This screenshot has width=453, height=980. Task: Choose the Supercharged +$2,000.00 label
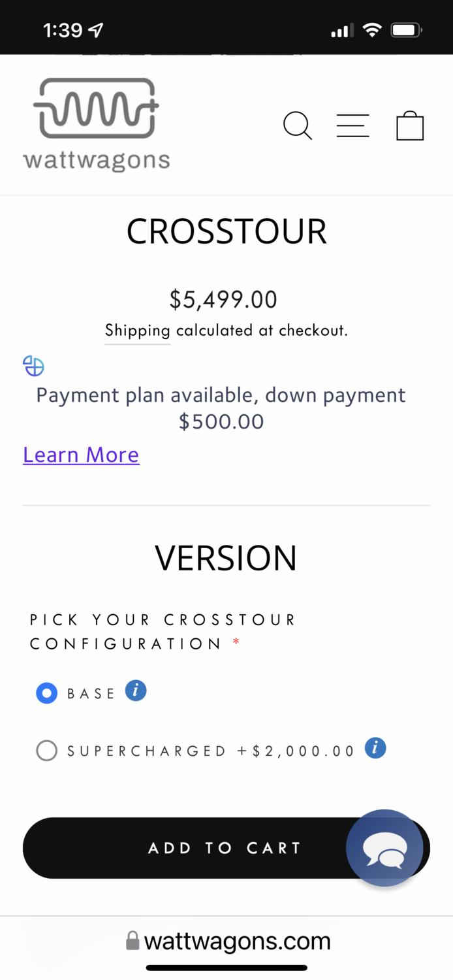click(211, 751)
